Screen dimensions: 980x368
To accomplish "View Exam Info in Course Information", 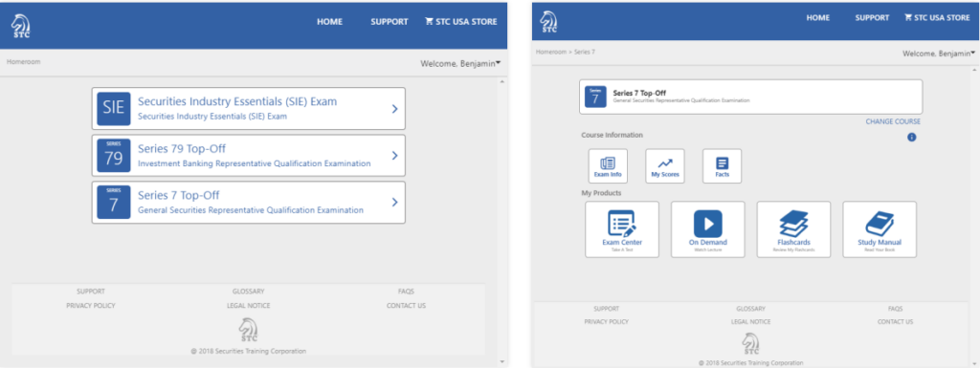I will pyautogui.click(x=608, y=166).
